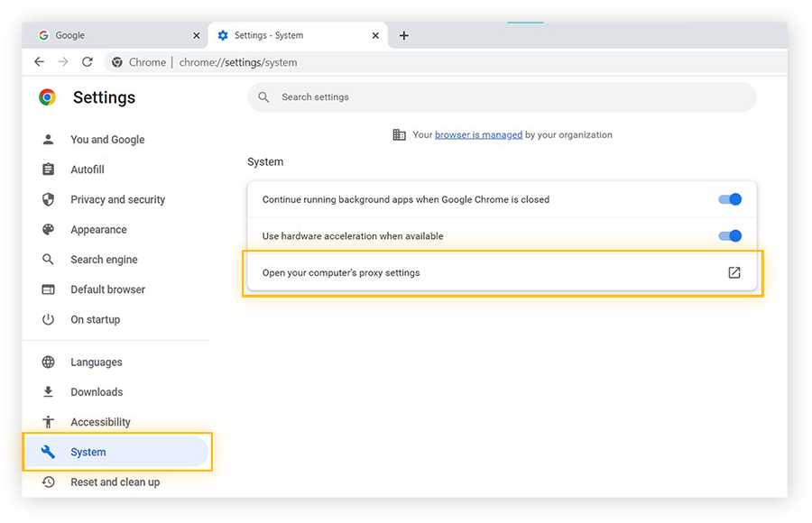Viewport: 812px width, 523px height.
Task: Select the On startup power icon
Action: point(48,319)
